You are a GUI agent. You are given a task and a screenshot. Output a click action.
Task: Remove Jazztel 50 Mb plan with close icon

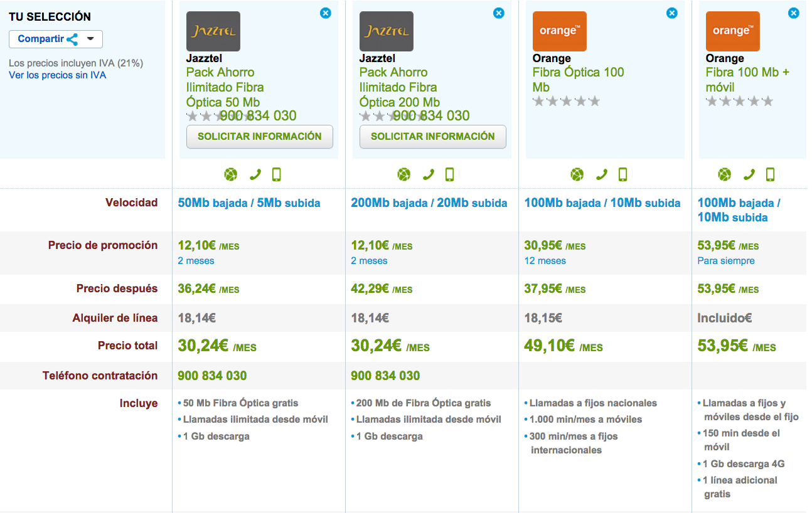pos(326,13)
